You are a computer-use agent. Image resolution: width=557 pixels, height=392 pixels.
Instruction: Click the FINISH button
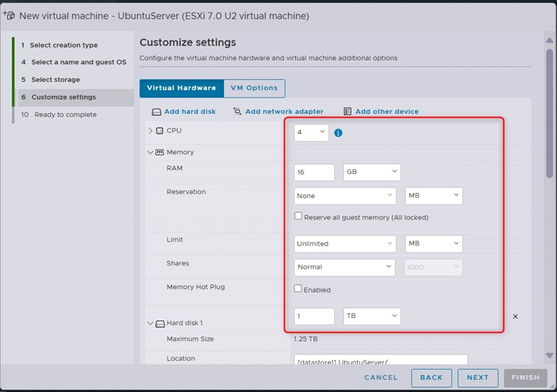[x=526, y=378]
